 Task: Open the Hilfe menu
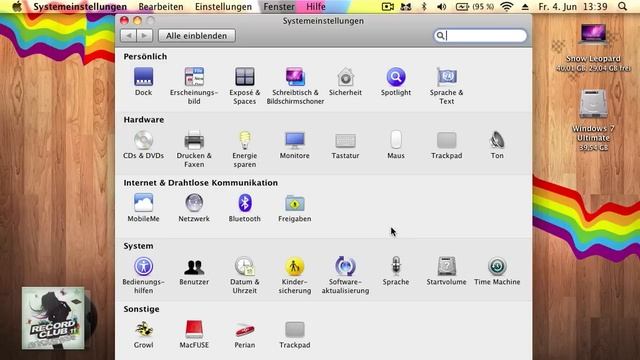tap(316, 7)
